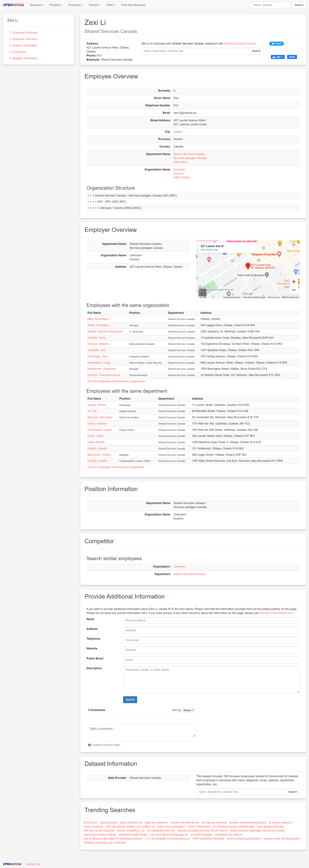This screenshot has width=309, height=868.
Task: Click Search beside the department search field
Action: 256,51
